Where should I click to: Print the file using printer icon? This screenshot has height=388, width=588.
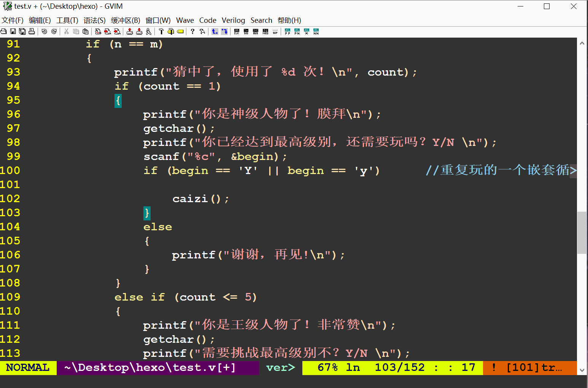(x=32, y=32)
